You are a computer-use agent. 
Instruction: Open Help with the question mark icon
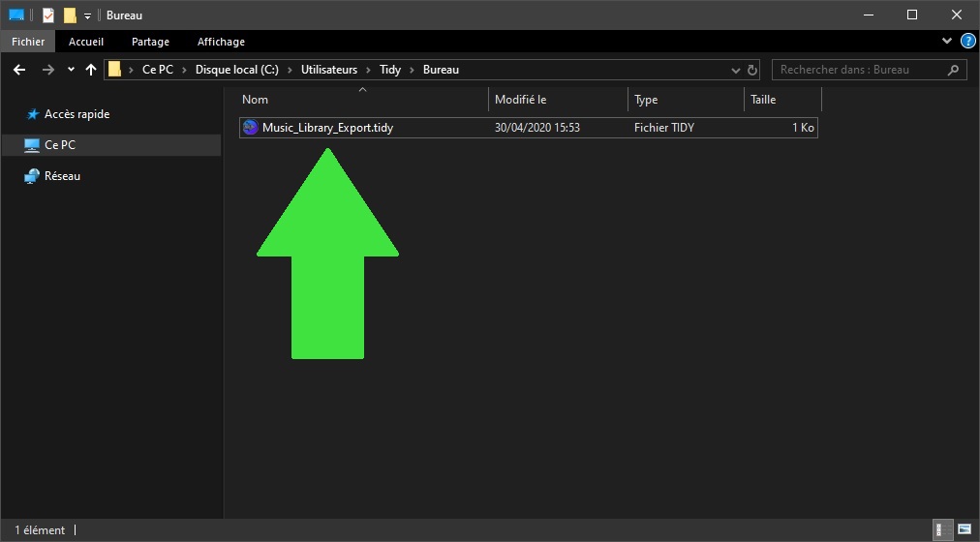tap(967, 42)
